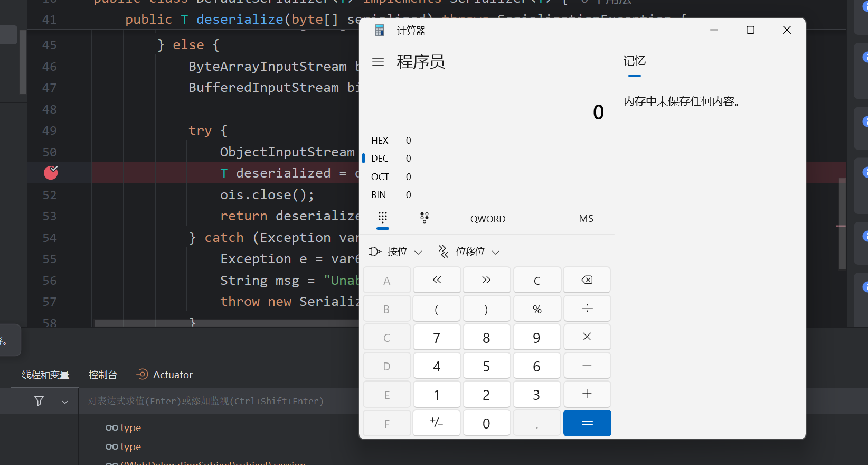Open the dropdown chevron beside the filter icon
Screen dimensions: 868x465
click(x=65, y=402)
